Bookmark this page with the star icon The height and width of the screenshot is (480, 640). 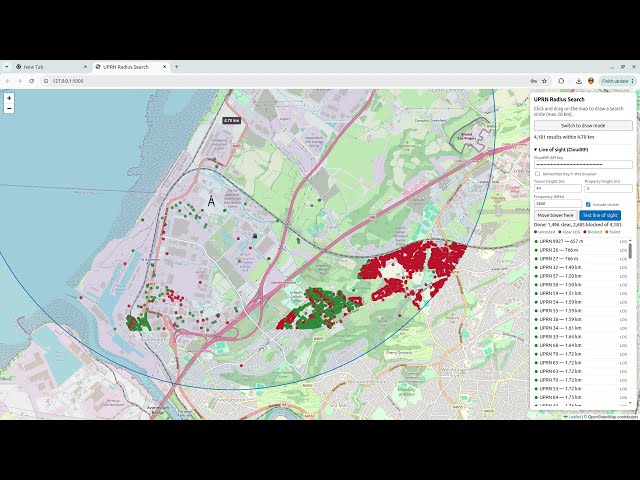coord(544,81)
